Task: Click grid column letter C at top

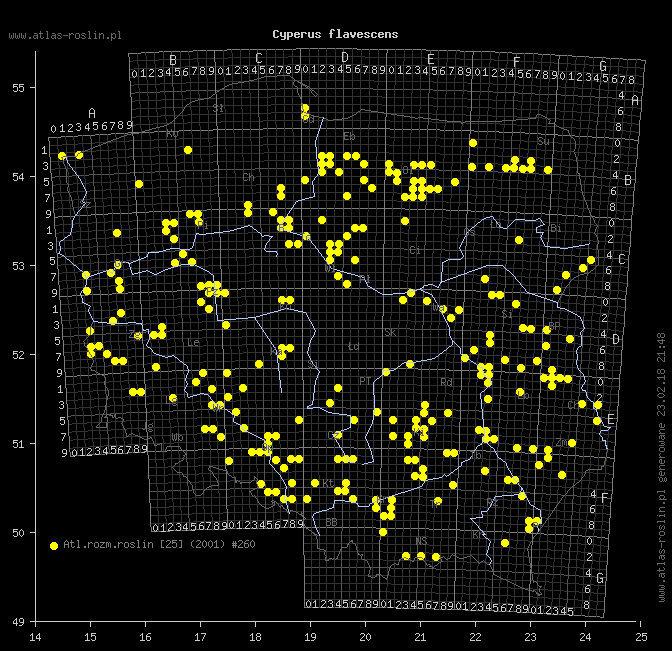Action: (x=259, y=58)
